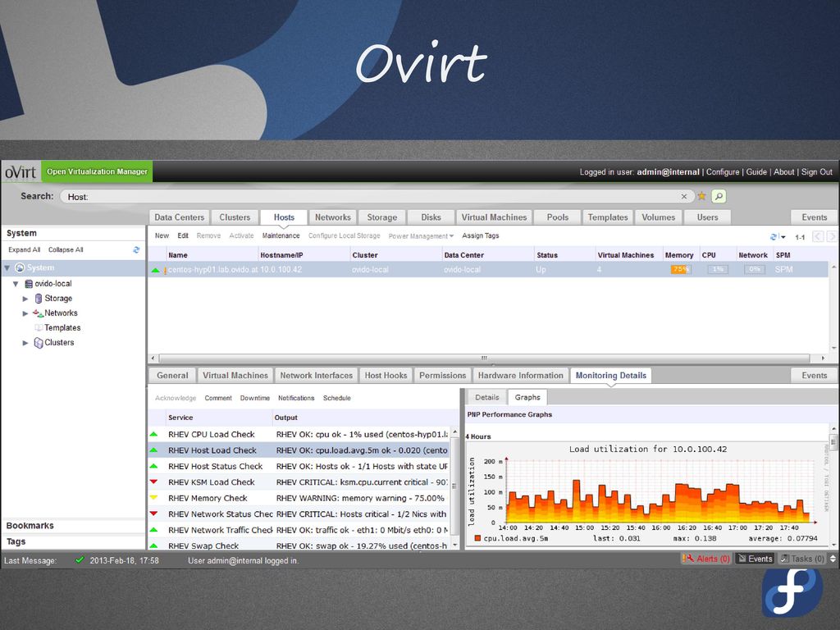The image size is (840, 630).
Task: Click the Network 0% usage bar
Action: pyautogui.click(x=755, y=269)
